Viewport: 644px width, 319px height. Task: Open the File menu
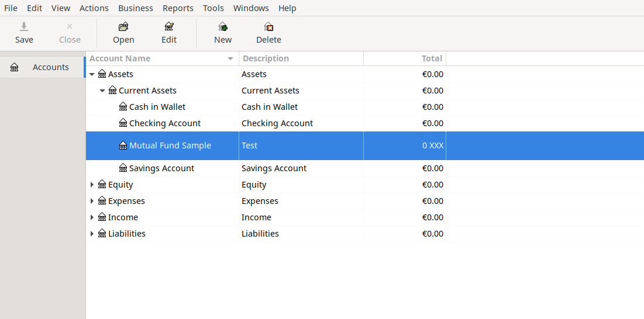(11, 8)
